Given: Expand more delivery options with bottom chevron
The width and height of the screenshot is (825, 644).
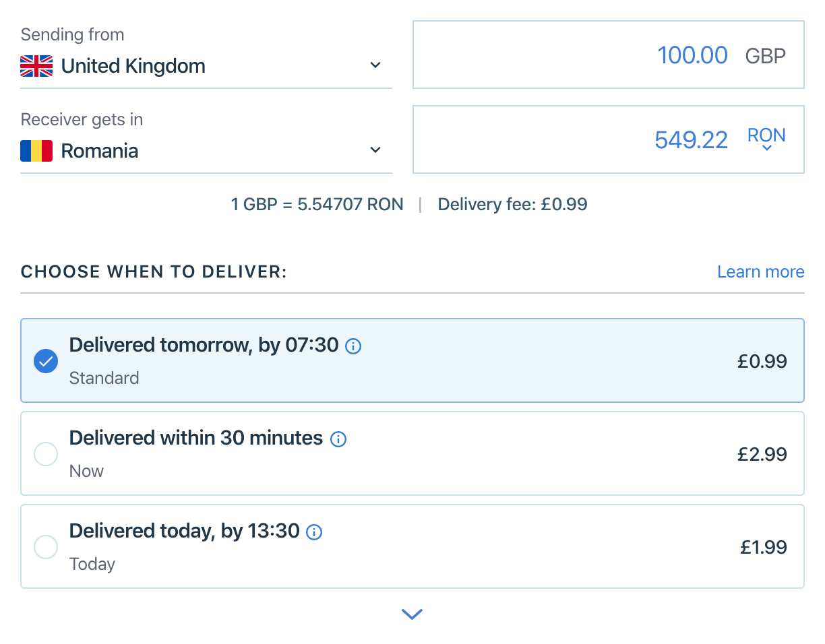Looking at the screenshot, I should [x=412, y=614].
